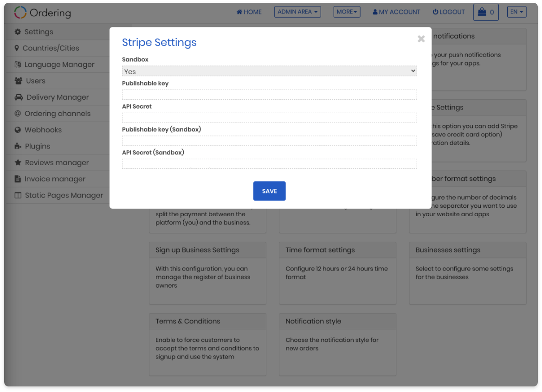Viewport: 542px width, 392px height.
Task: Click the person icon beside MY ACCOUNT
Action: pos(375,12)
